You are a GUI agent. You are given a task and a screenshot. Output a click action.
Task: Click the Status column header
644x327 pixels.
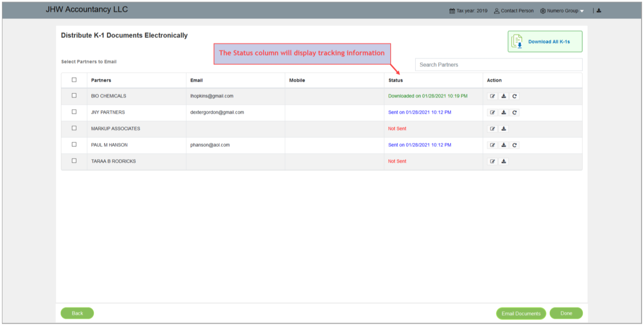tap(396, 80)
